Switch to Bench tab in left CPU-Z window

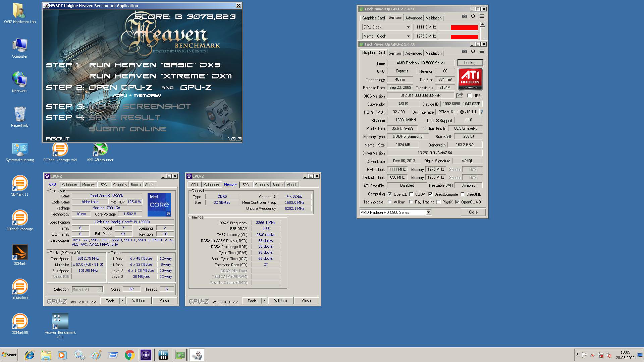click(136, 185)
